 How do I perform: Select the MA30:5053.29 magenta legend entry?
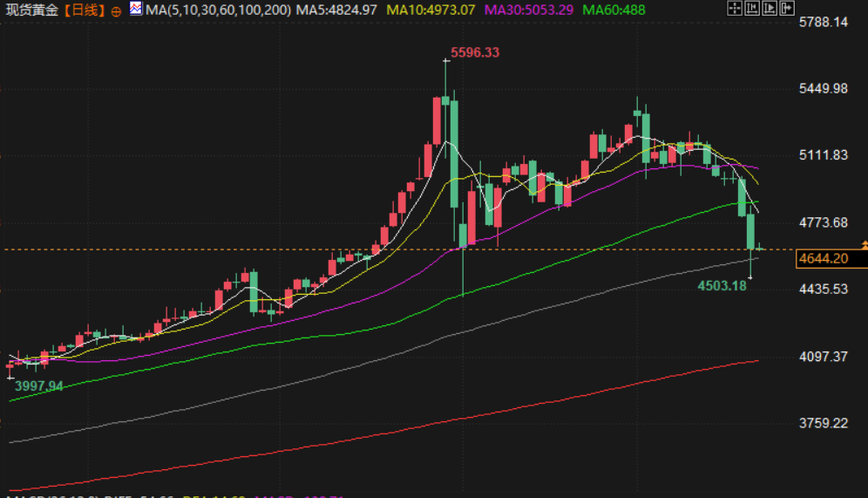click(x=529, y=10)
